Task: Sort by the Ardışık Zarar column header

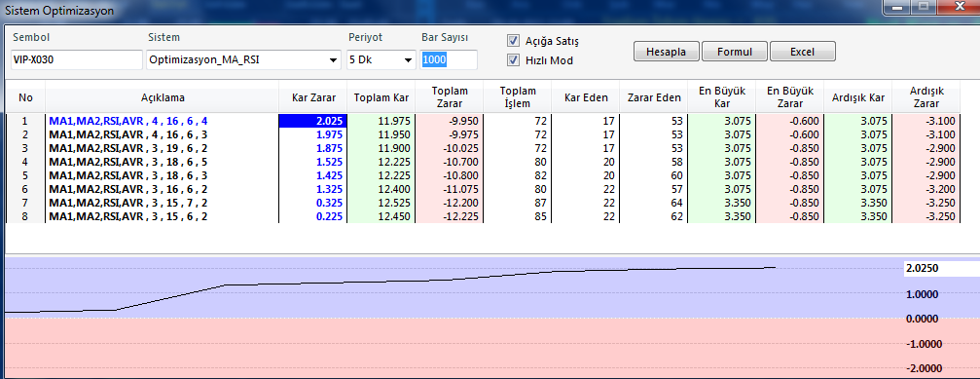Action: 926,96
